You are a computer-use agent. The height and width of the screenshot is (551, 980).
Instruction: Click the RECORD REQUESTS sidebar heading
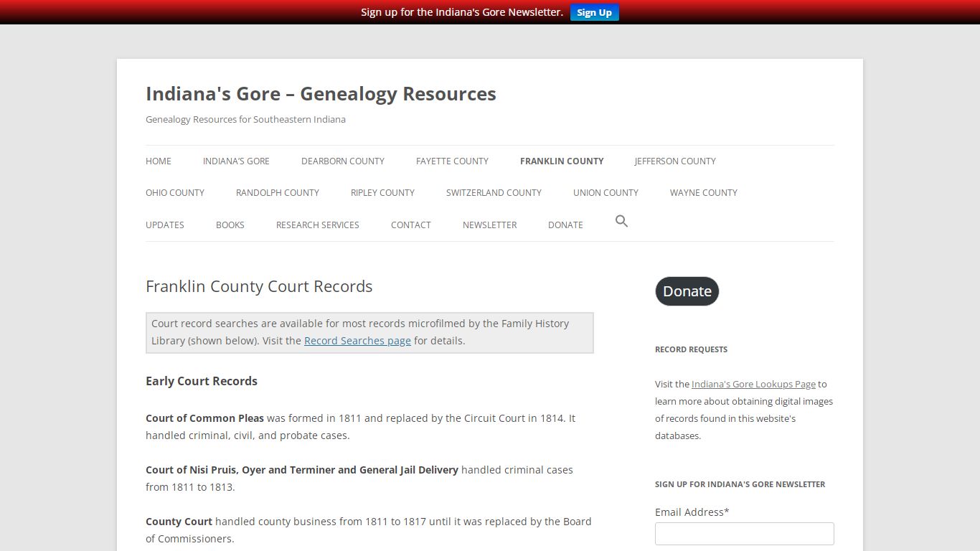(691, 349)
